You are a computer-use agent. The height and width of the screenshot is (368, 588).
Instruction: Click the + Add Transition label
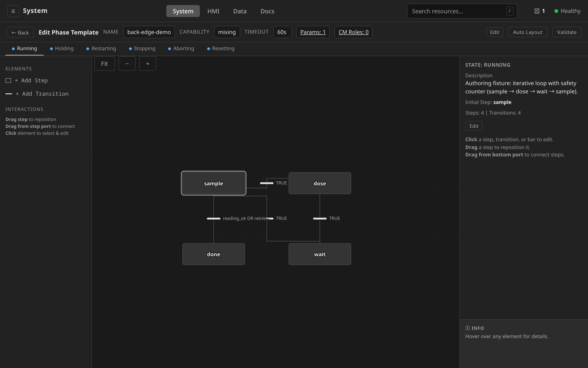click(42, 94)
